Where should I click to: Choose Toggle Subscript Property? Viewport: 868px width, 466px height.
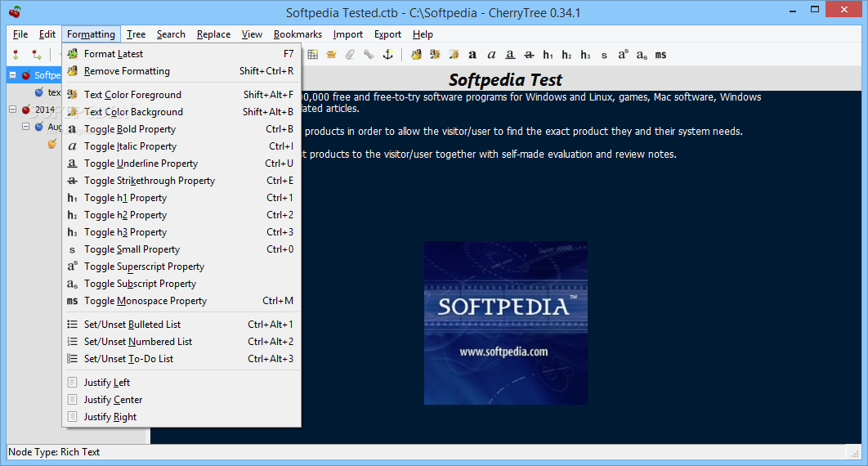[x=181, y=284]
